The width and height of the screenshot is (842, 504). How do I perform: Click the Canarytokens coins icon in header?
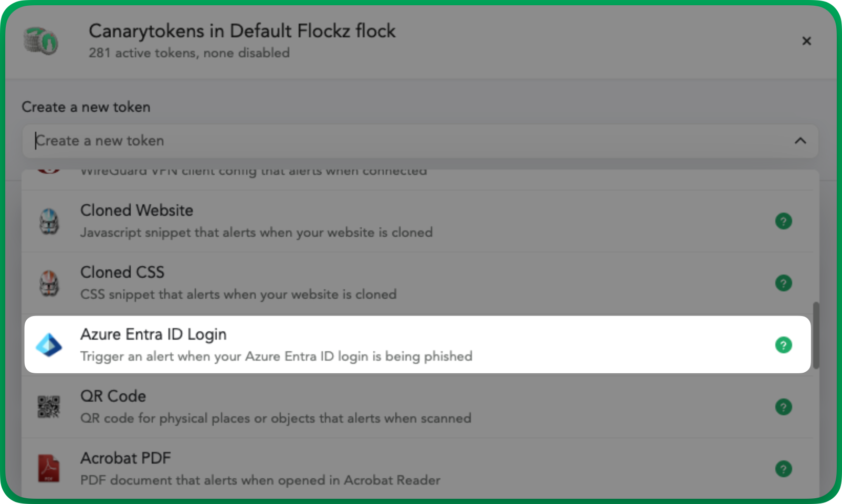pos(41,40)
